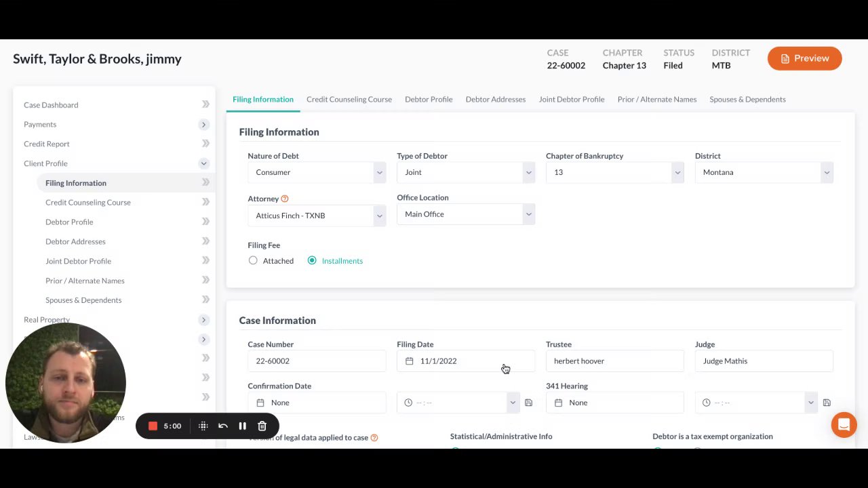Click the calendar icon in Confirmation Date
Screen dimensions: 868x488
tap(260, 403)
